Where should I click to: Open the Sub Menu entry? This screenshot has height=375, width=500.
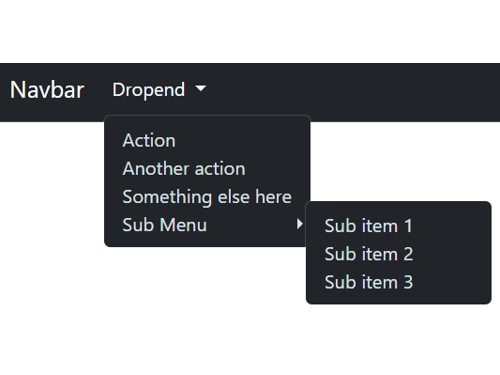point(207,225)
